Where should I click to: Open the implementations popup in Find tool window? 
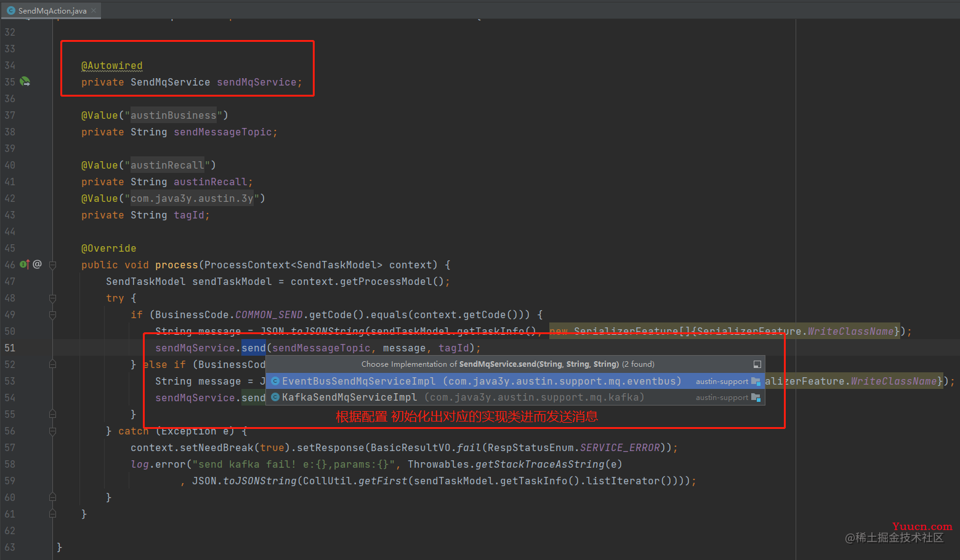(757, 364)
